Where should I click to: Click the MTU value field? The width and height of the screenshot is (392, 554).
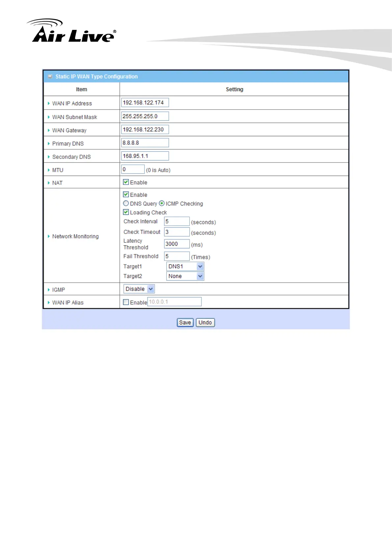(x=133, y=169)
